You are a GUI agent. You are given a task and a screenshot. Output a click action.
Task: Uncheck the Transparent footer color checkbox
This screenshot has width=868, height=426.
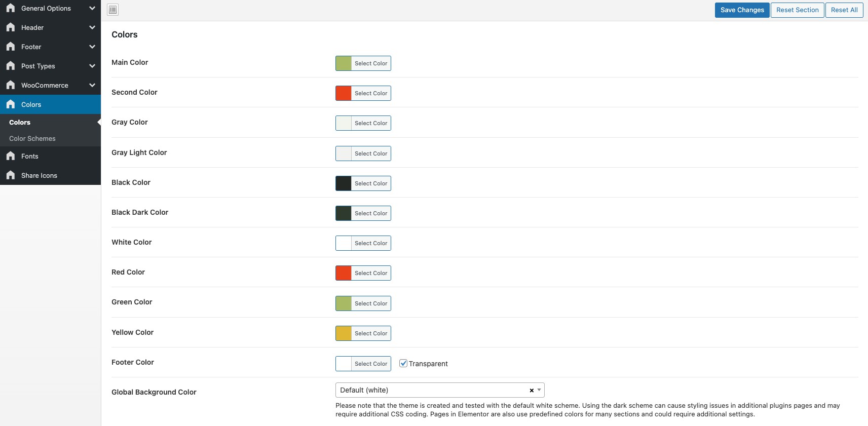403,363
